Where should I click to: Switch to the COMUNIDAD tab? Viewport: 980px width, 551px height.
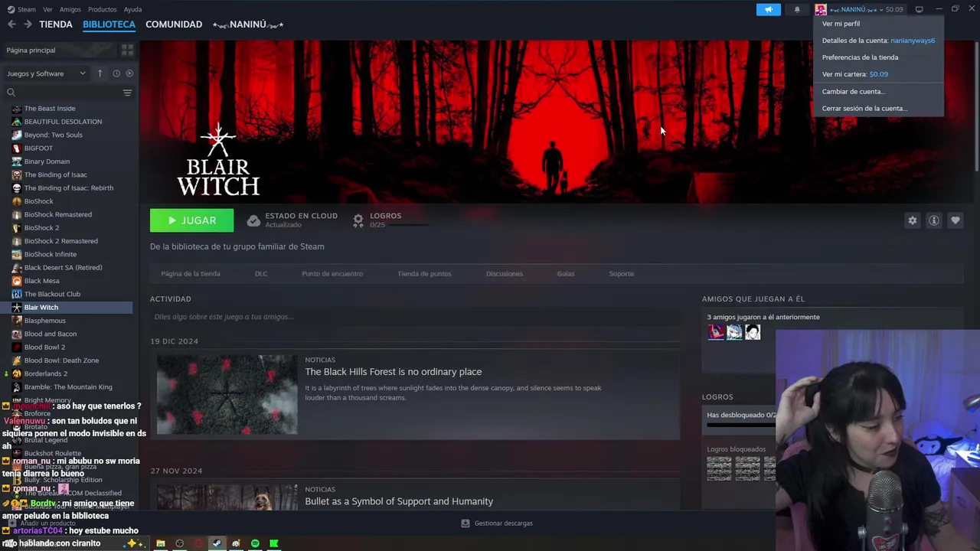coord(174,24)
